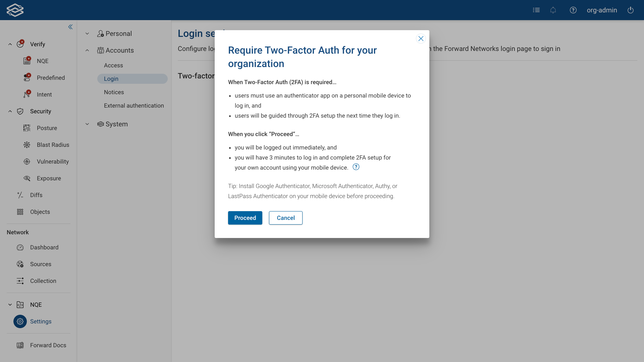Click the notification bell icon

coord(553,10)
